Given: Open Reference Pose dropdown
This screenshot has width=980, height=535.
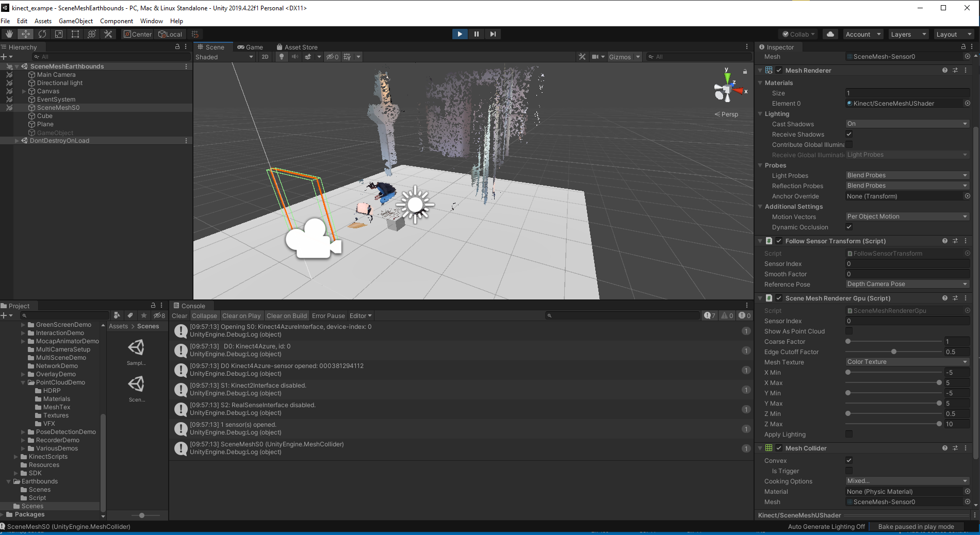Looking at the screenshot, I should tap(907, 284).
